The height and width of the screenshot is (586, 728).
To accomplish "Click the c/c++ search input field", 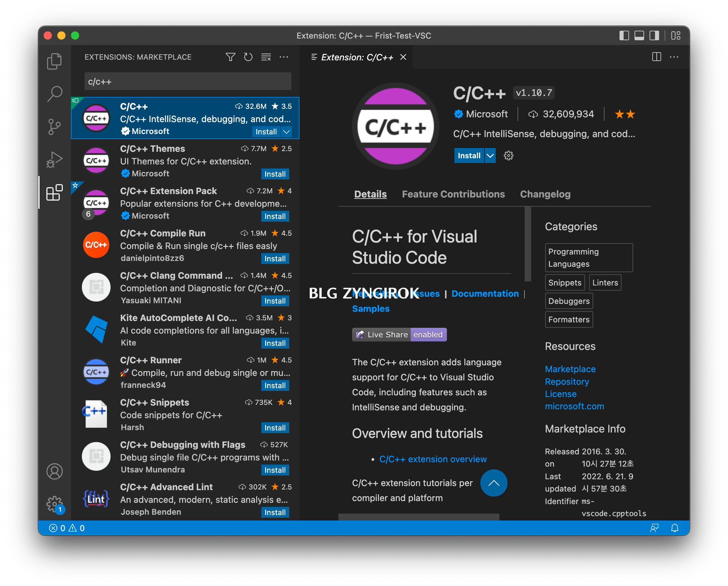I will (187, 81).
